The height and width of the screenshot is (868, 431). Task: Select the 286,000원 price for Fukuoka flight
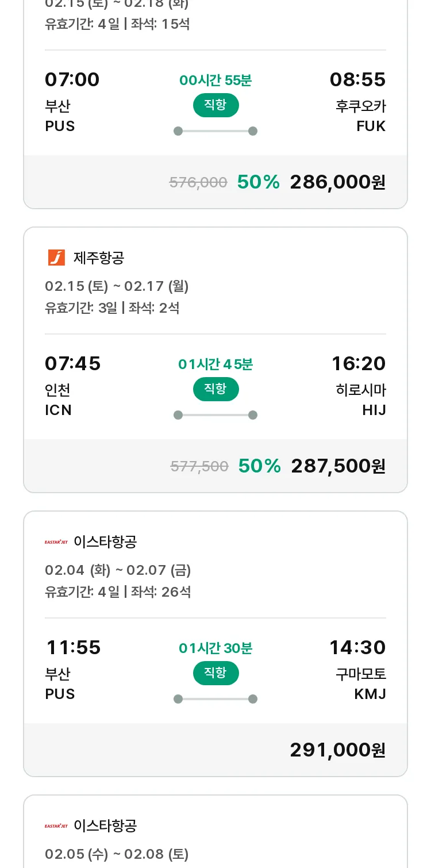(x=338, y=182)
